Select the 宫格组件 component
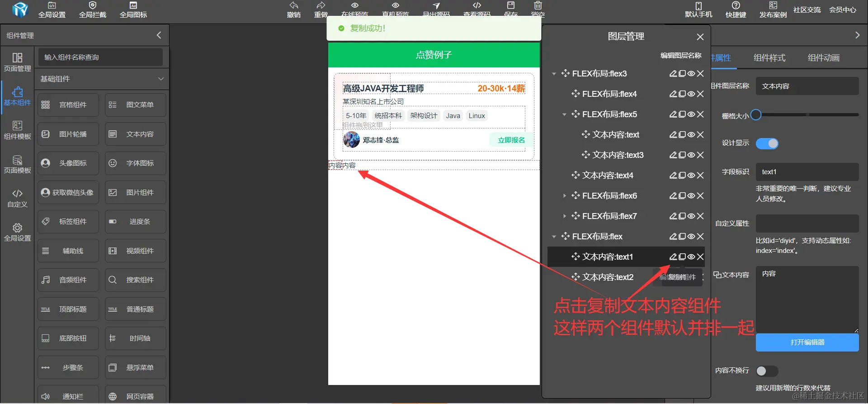Screen dimensions: 868x404 [x=68, y=105]
